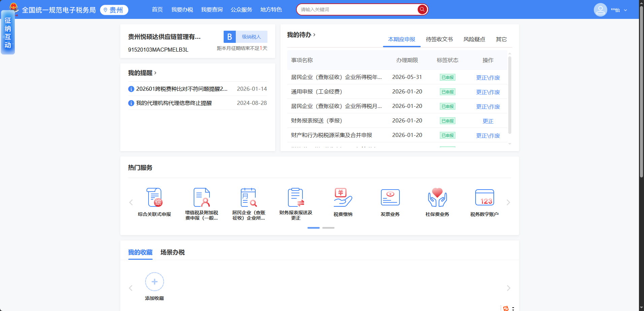Click the 添加收藏 plus icon
Image resolution: width=644 pixels, height=311 pixels.
154,282
